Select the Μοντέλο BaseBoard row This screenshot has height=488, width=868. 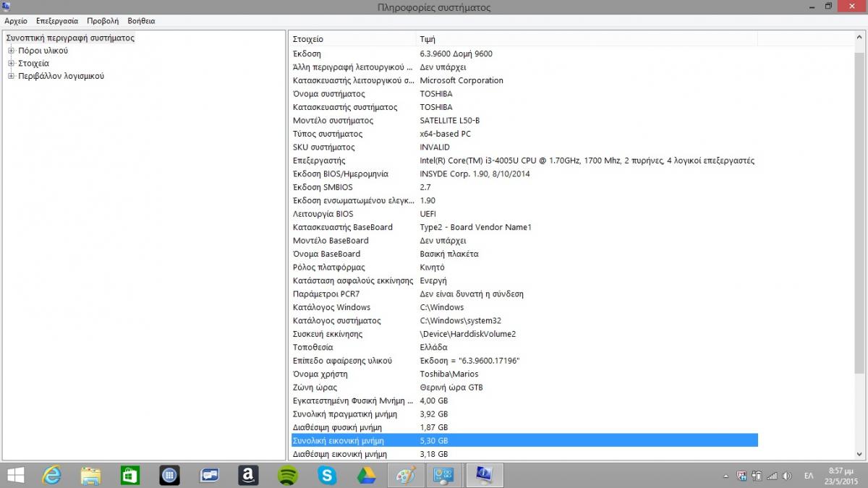tap(524, 241)
